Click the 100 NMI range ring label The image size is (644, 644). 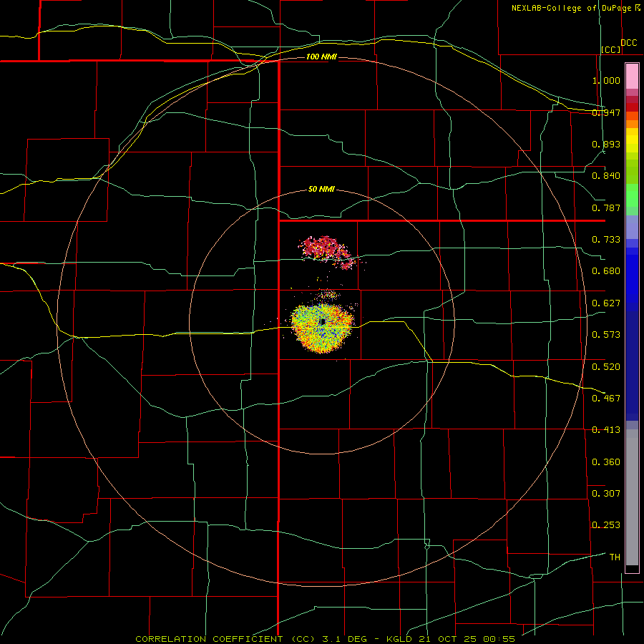[321, 57]
